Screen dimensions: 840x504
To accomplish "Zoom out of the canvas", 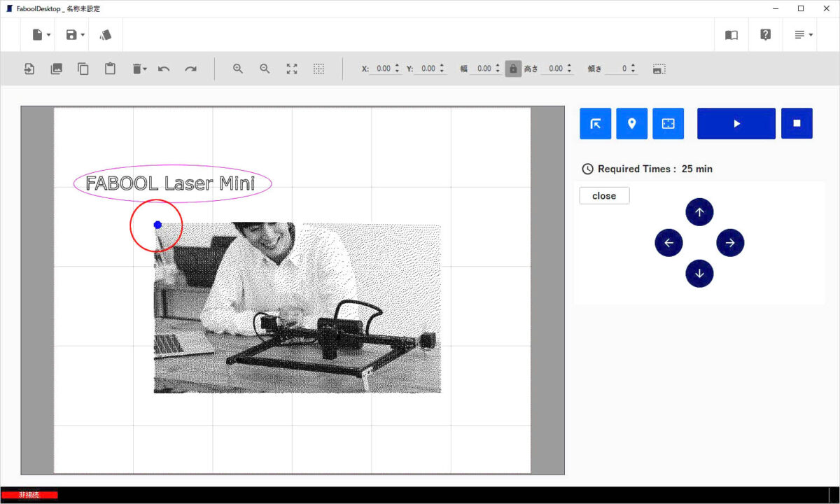I will point(265,69).
